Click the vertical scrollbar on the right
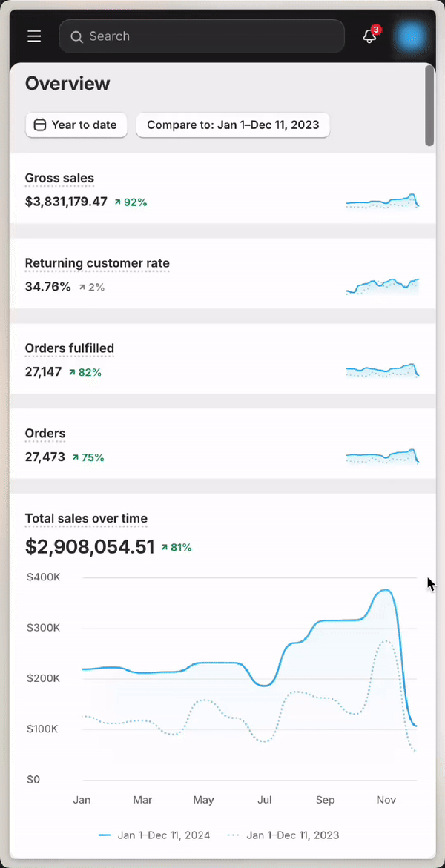 click(x=429, y=104)
